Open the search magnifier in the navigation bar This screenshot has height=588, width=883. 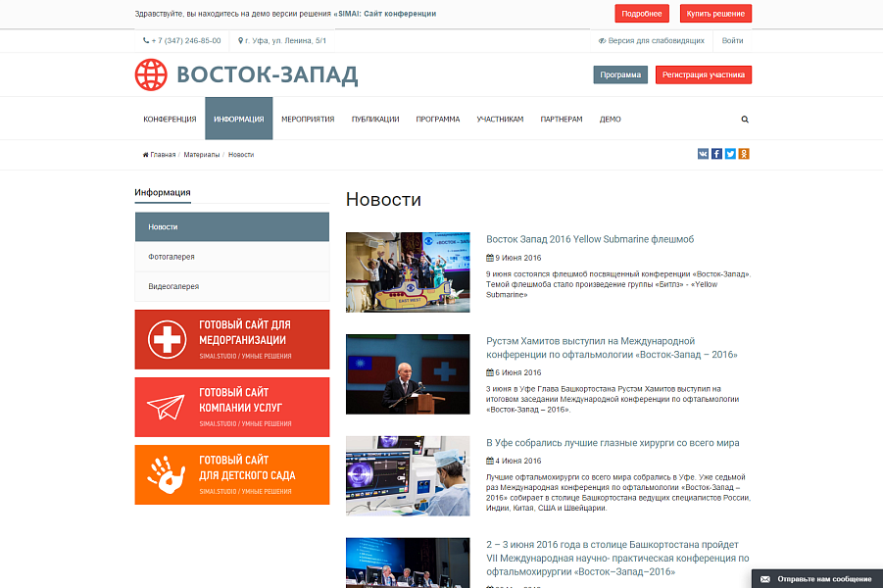coord(745,119)
